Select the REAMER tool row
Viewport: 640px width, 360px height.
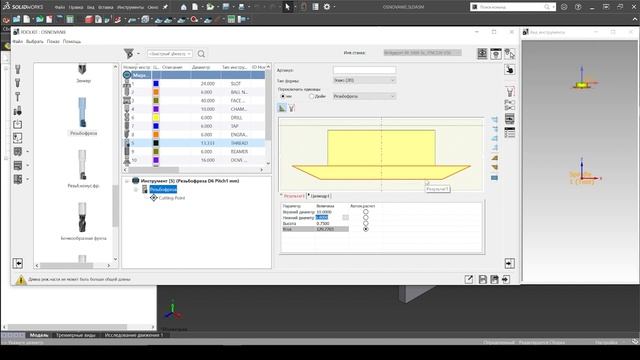pos(194,151)
